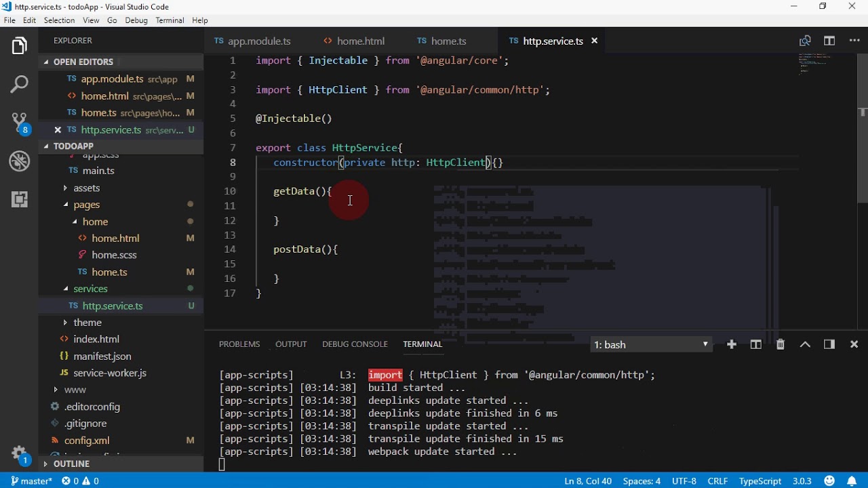Image resolution: width=868 pixels, height=488 pixels.
Task: Kill the terminal with trash icon
Action: [781, 345]
